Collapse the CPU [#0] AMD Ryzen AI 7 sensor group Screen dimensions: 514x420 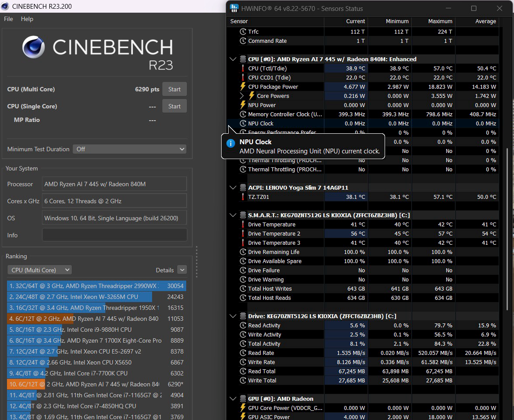click(x=233, y=59)
